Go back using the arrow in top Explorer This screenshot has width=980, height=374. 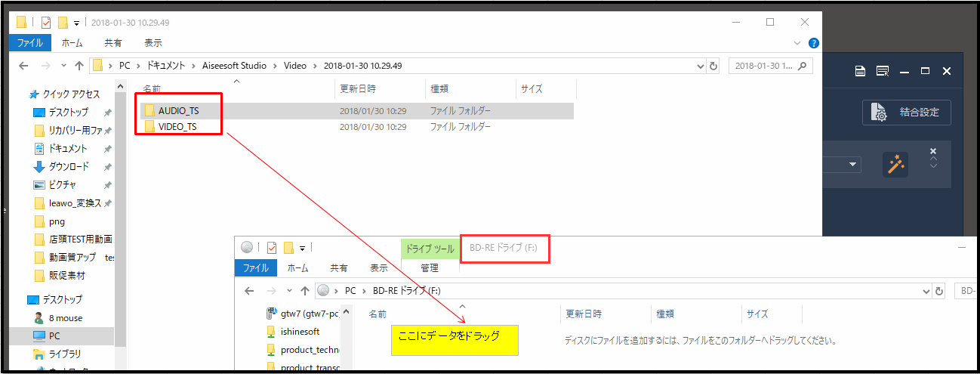click(24, 66)
